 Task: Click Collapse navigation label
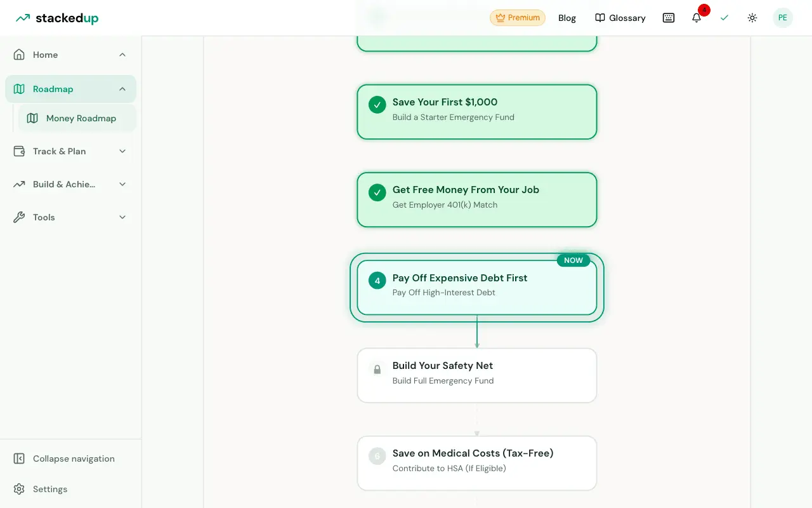tap(74, 458)
